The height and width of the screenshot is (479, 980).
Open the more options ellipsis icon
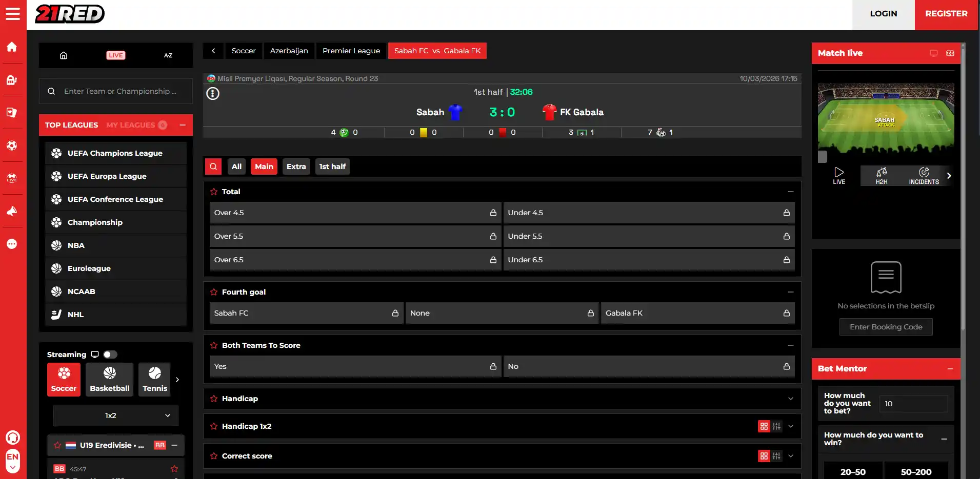[12, 244]
